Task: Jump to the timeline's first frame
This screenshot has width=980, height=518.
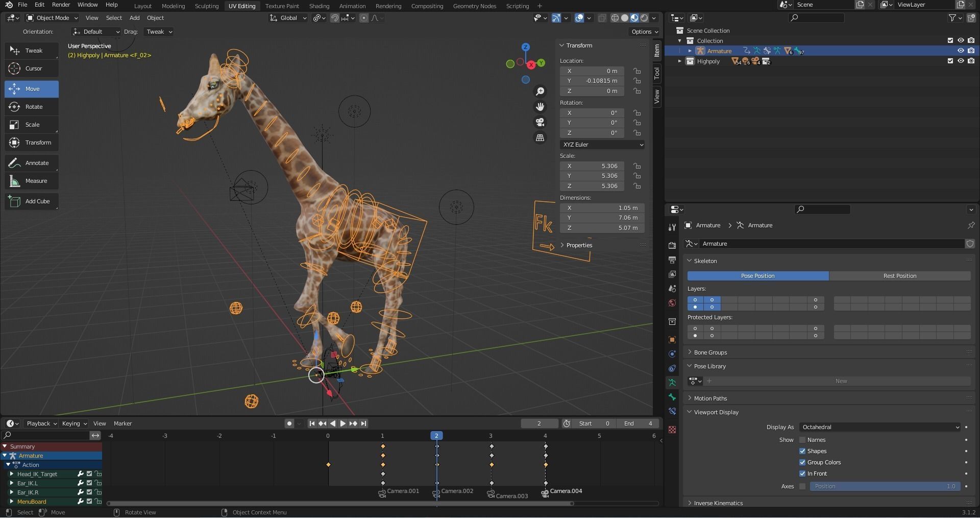Action: tap(312, 423)
